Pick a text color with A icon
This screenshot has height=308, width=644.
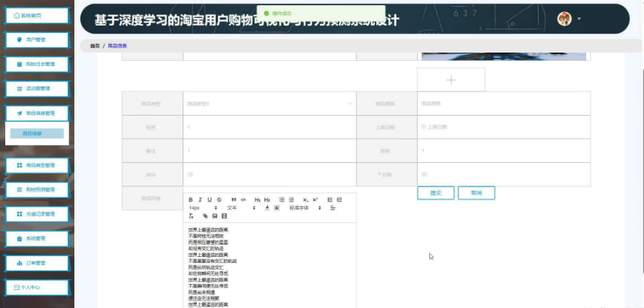point(267,208)
